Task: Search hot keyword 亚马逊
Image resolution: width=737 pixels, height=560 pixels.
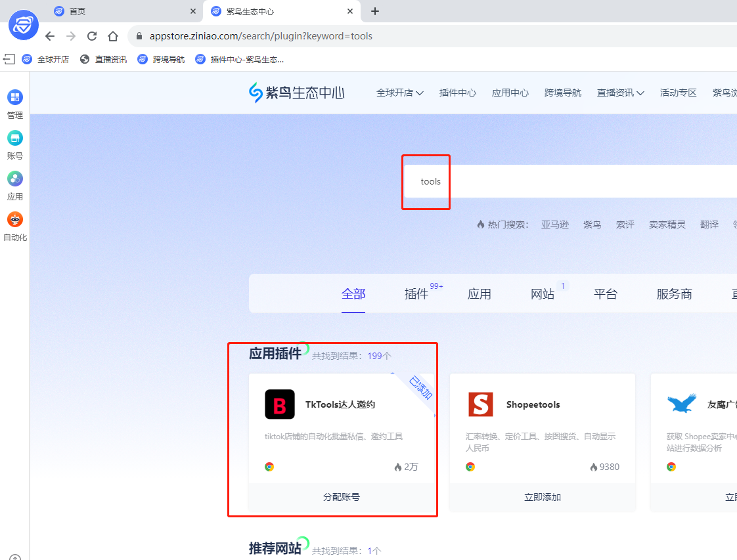Action: (554, 225)
